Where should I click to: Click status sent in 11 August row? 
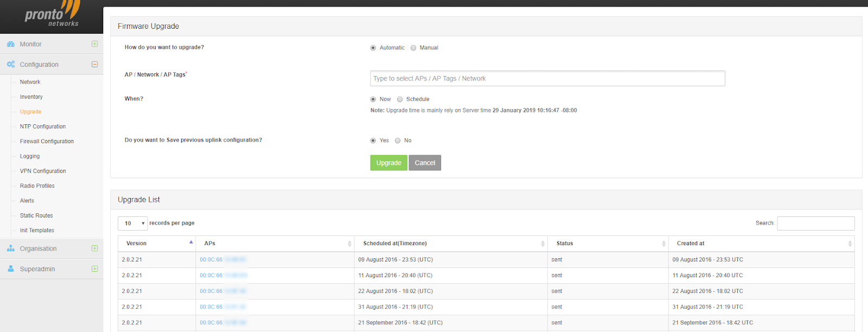(x=557, y=276)
